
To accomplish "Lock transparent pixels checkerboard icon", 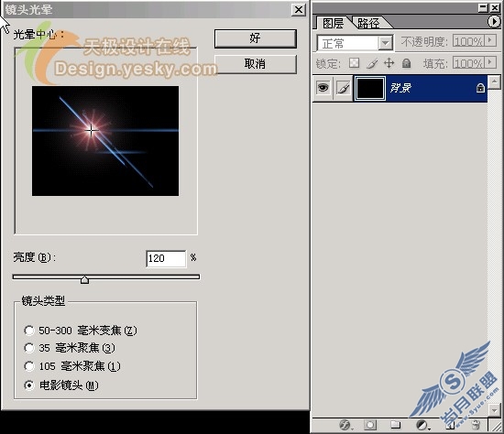I will pos(355,63).
